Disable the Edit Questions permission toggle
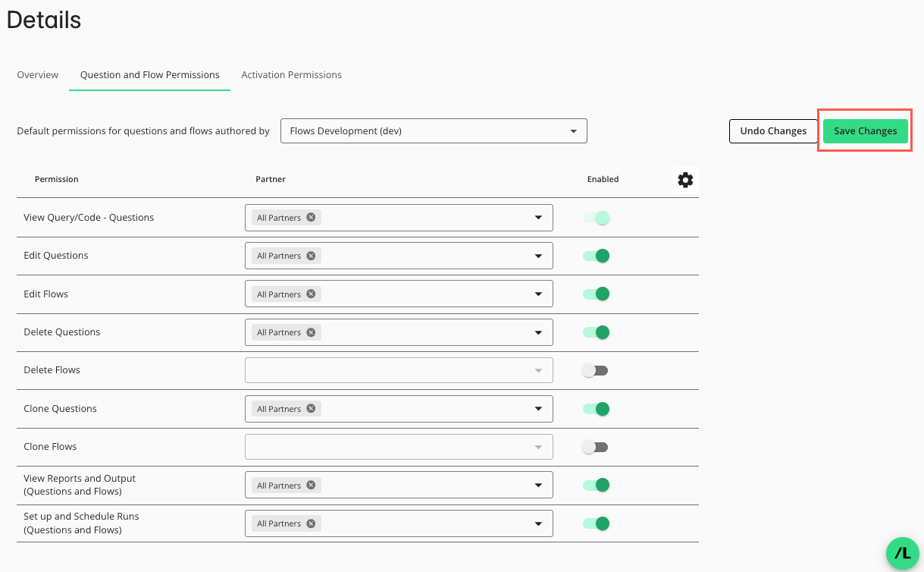Screen dimensions: 924x572 pyautogui.click(x=596, y=256)
